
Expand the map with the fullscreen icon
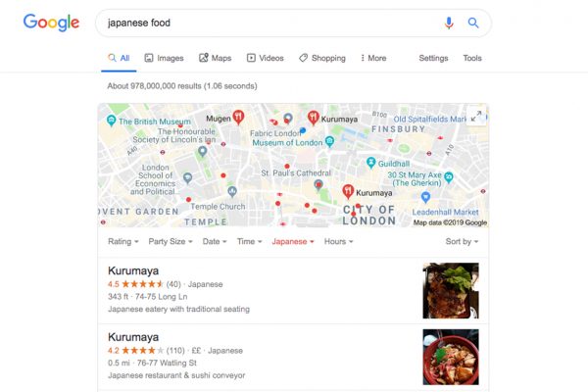(476, 116)
